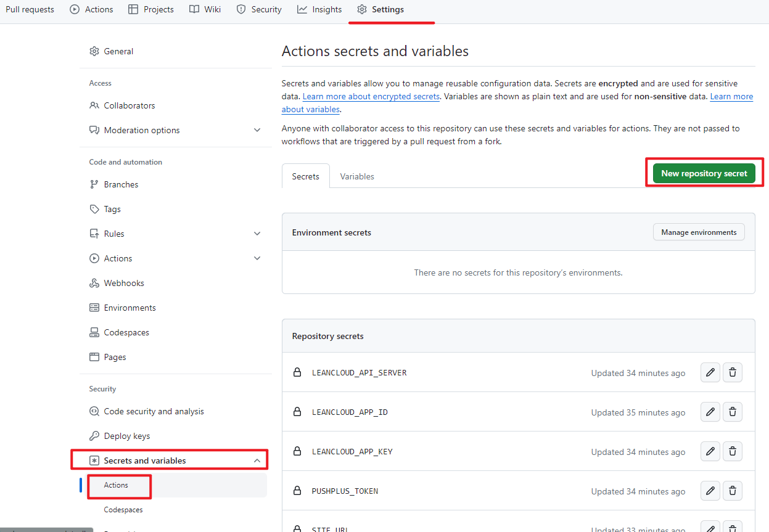
Task: Open the Learn more about encrypted secrets link
Action: coord(371,97)
